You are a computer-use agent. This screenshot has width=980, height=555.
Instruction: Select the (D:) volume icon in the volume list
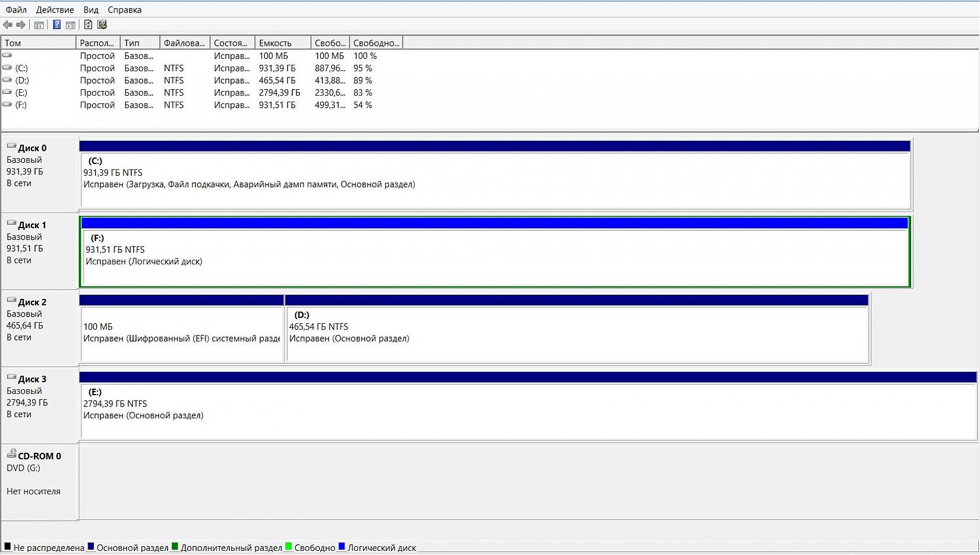pyautogui.click(x=7, y=80)
